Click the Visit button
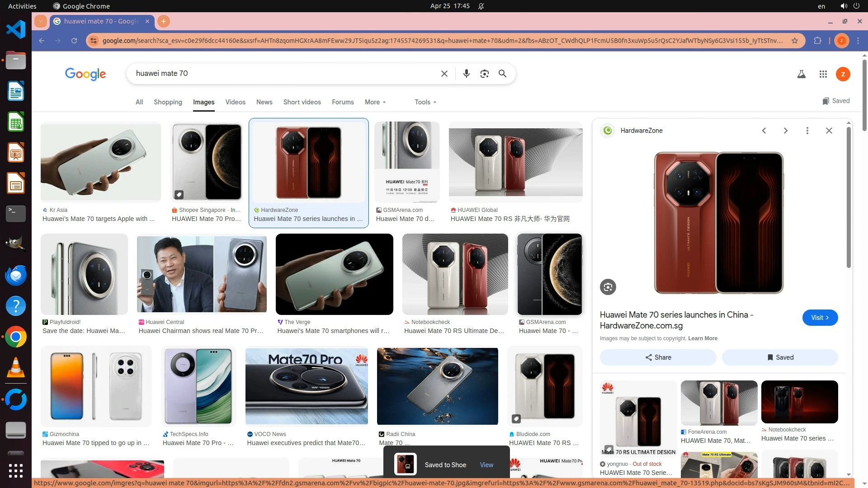The image size is (868, 488). pyautogui.click(x=820, y=318)
